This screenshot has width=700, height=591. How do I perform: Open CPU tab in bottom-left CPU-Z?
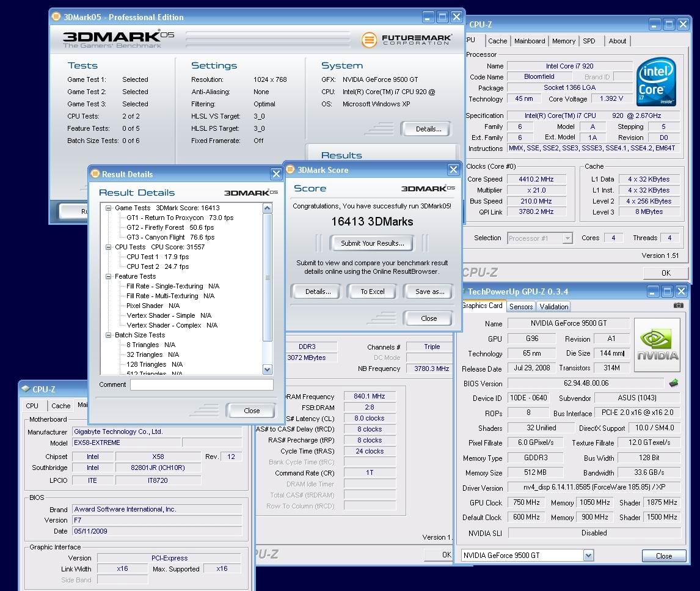(x=32, y=406)
